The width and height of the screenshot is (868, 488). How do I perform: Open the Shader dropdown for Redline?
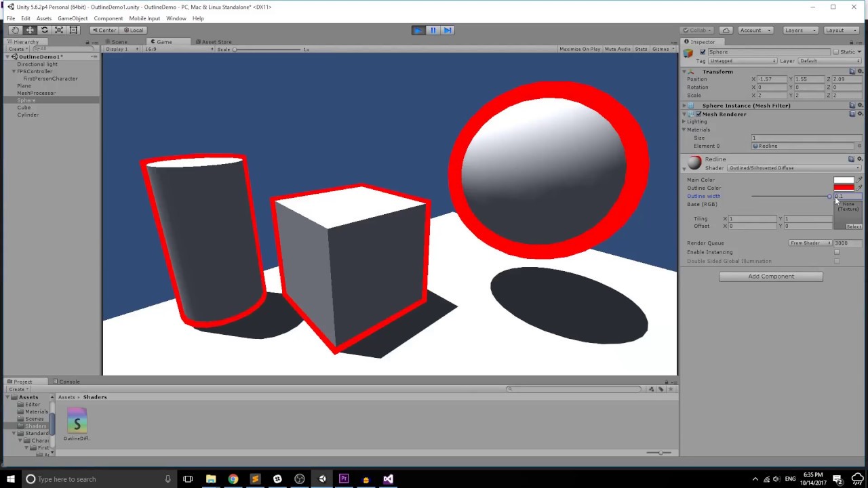pos(793,168)
